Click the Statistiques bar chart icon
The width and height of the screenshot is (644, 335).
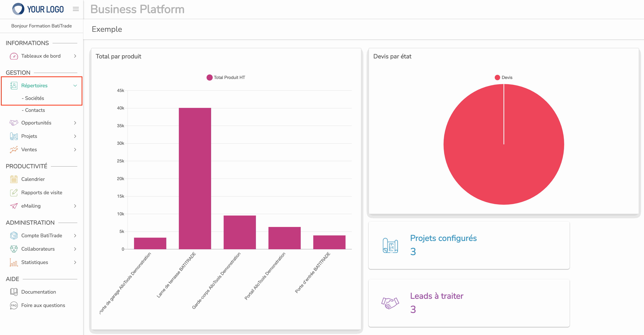[14, 262]
